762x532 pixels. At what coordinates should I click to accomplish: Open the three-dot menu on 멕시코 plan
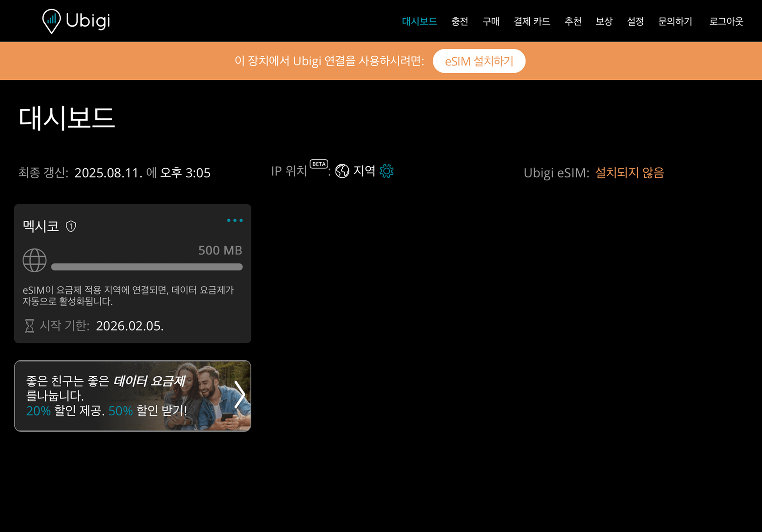pos(235,220)
